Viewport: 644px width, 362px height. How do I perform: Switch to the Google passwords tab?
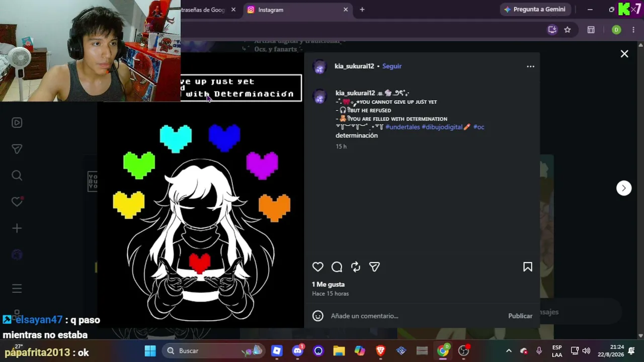point(203,10)
